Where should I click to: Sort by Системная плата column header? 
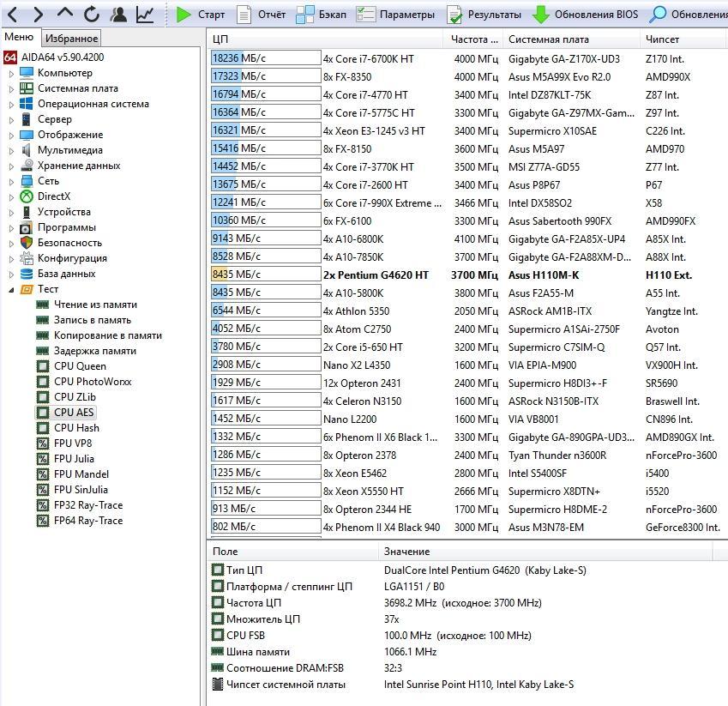(x=572, y=39)
